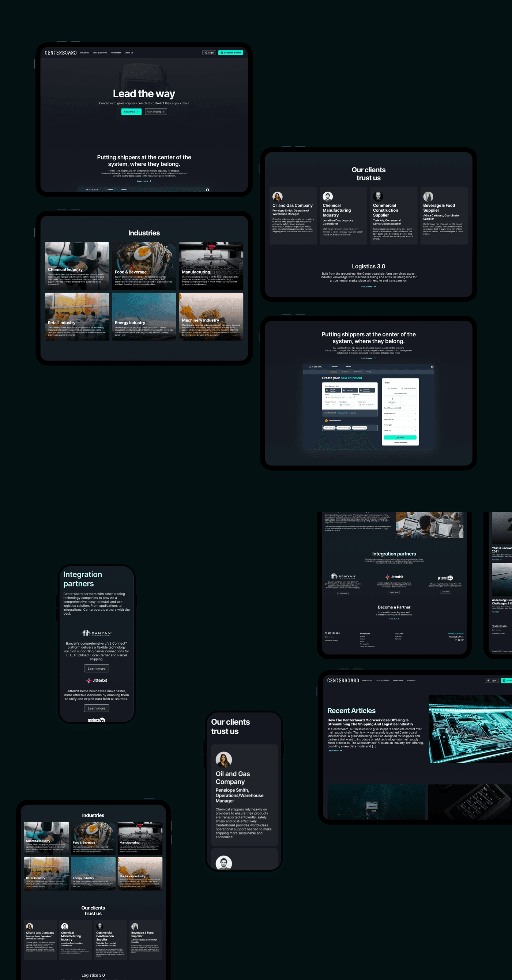Expand Carrier section
Screen dimensions: 512x980
click(x=400, y=431)
